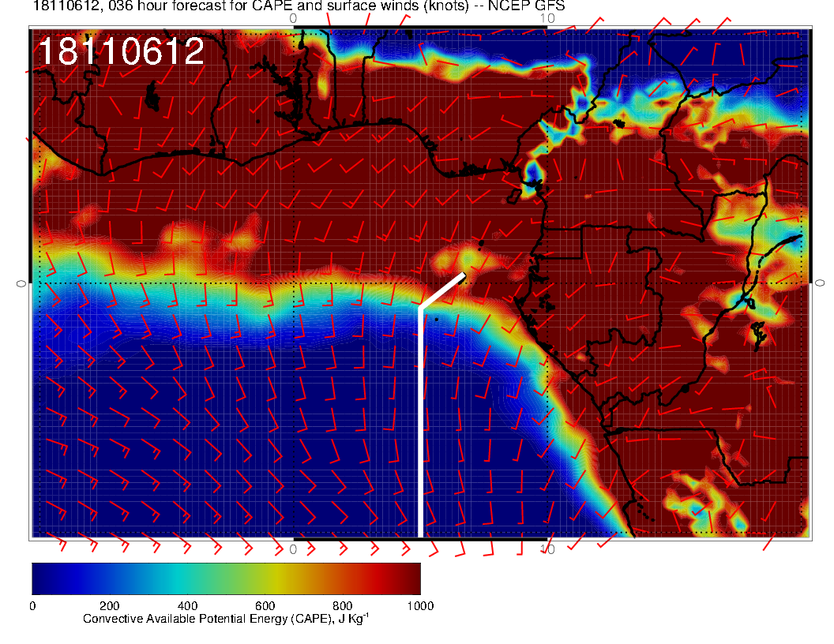Click the "200" colorbar tick label
Image resolution: width=834 pixels, height=644 pixels.
coord(109,606)
